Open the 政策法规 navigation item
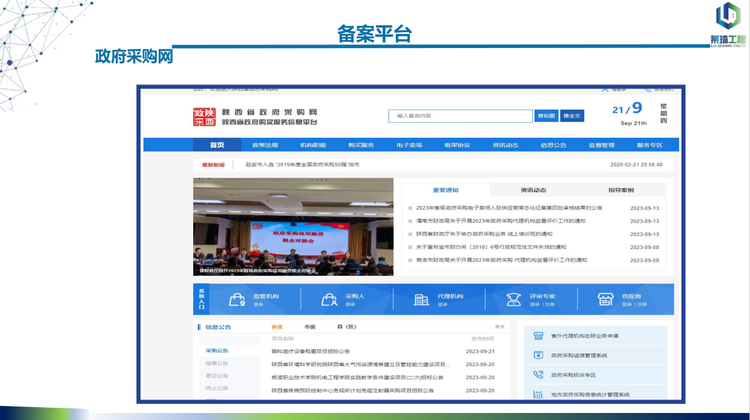This screenshot has width=750, height=420. pos(265,145)
